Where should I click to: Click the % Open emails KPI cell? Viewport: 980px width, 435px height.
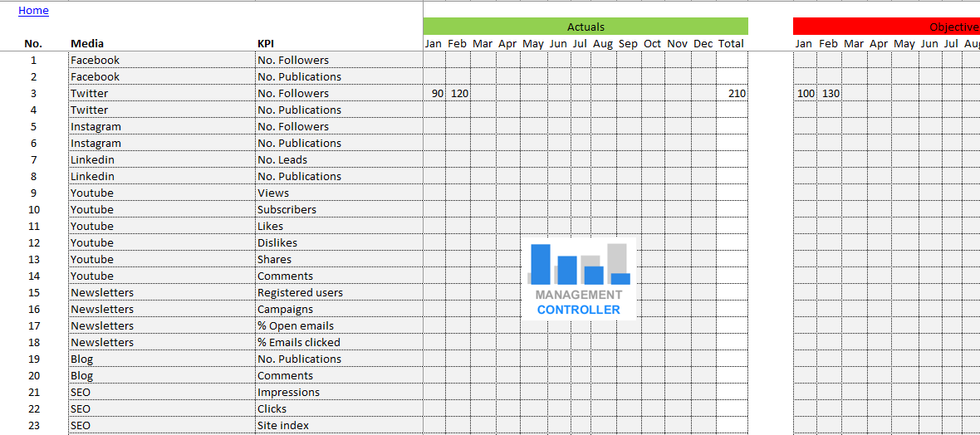click(296, 326)
